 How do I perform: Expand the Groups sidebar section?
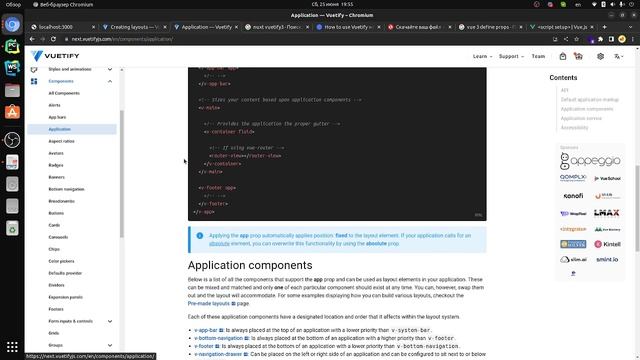point(110,345)
